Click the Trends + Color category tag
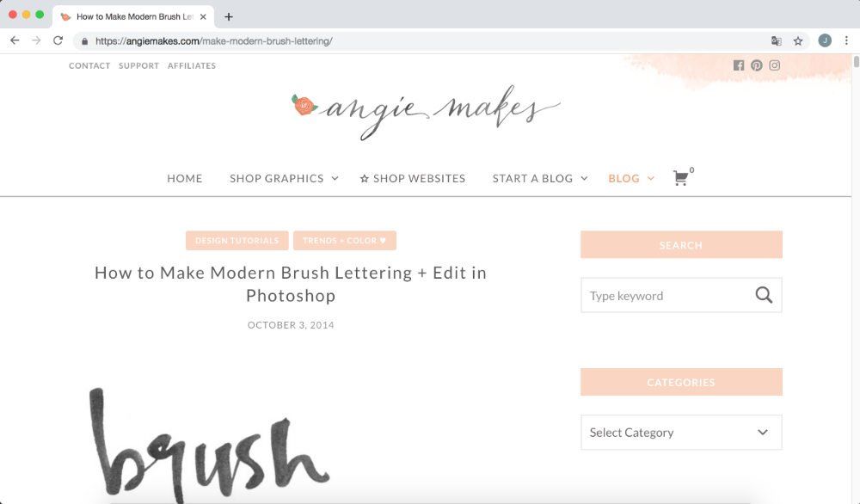860x504 pixels. click(345, 240)
